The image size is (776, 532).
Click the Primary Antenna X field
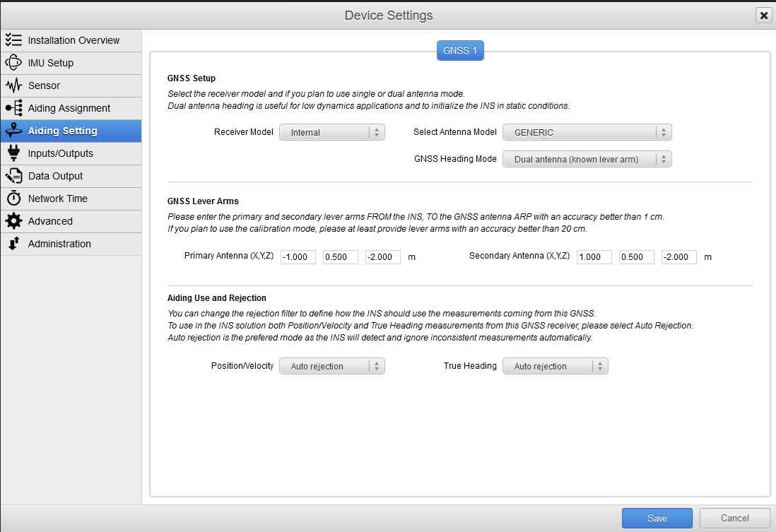[298, 257]
